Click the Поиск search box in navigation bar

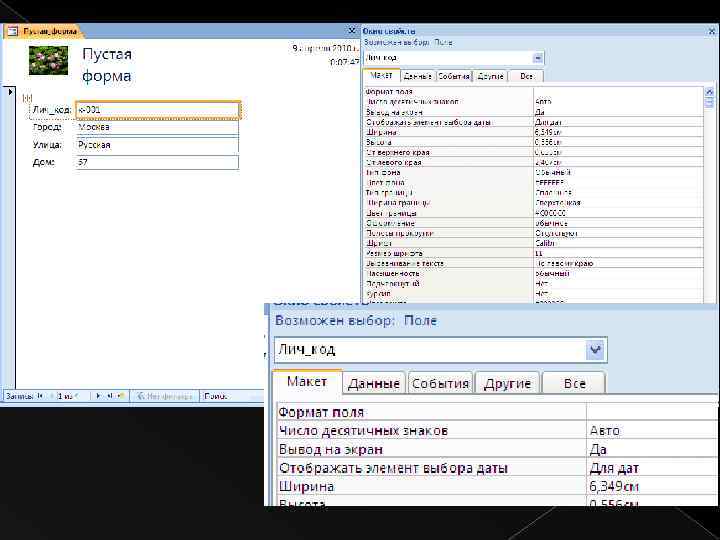[x=232, y=396]
